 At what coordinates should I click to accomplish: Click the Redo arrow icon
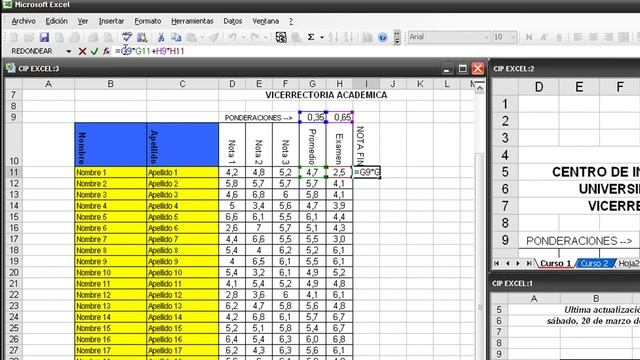255,38
